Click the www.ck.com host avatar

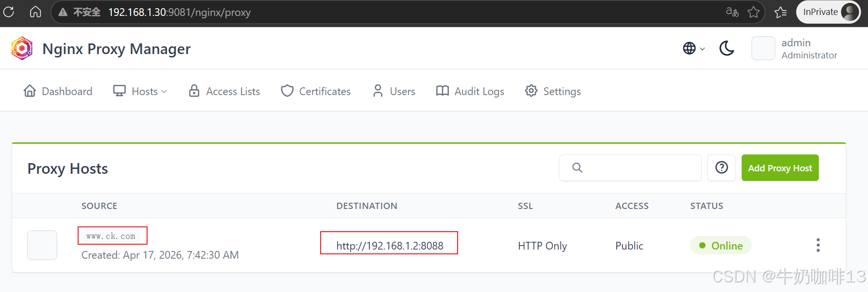coord(42,245)
